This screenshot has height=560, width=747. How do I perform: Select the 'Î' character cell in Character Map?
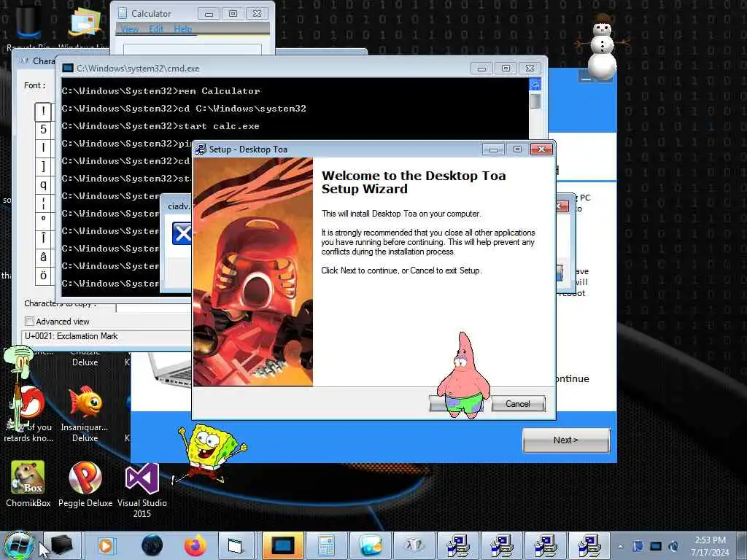[43, 239]
